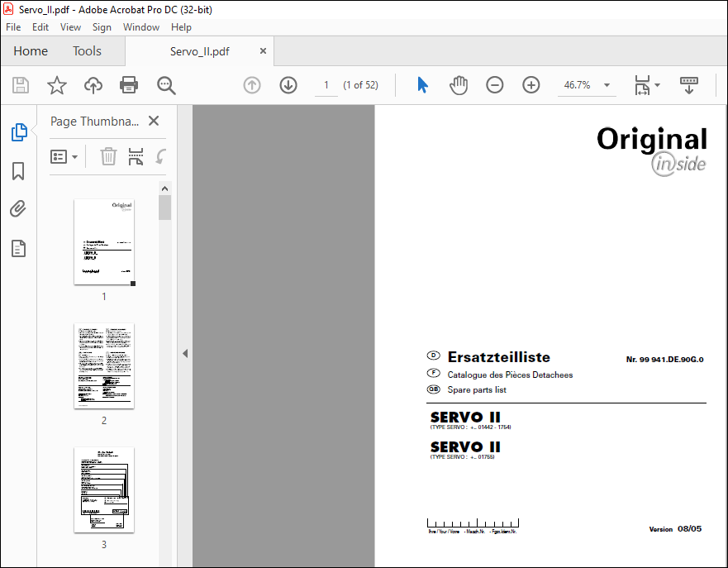Open the Window menu
Screen dimensions: 728x568
coord(141,27)
